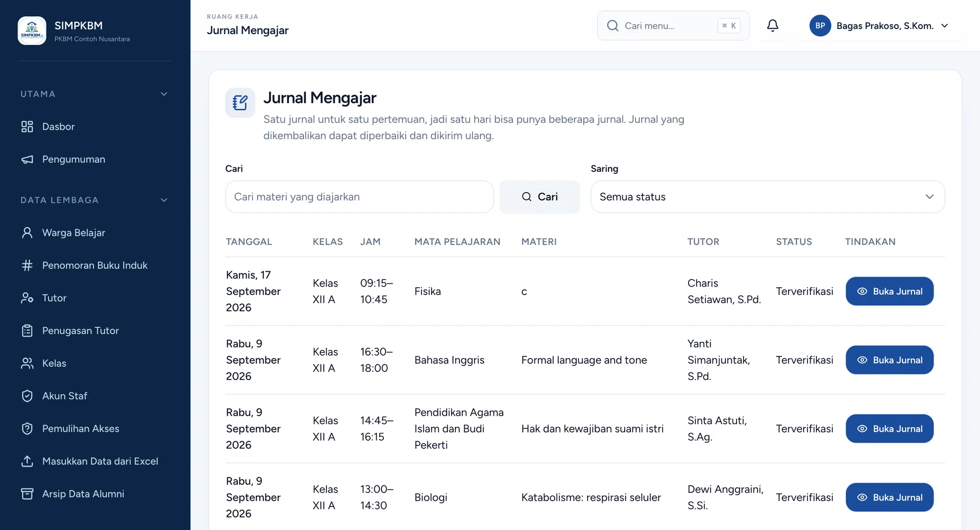
Task: Click the Kelas group icon
Action: (x=27, y=363)
